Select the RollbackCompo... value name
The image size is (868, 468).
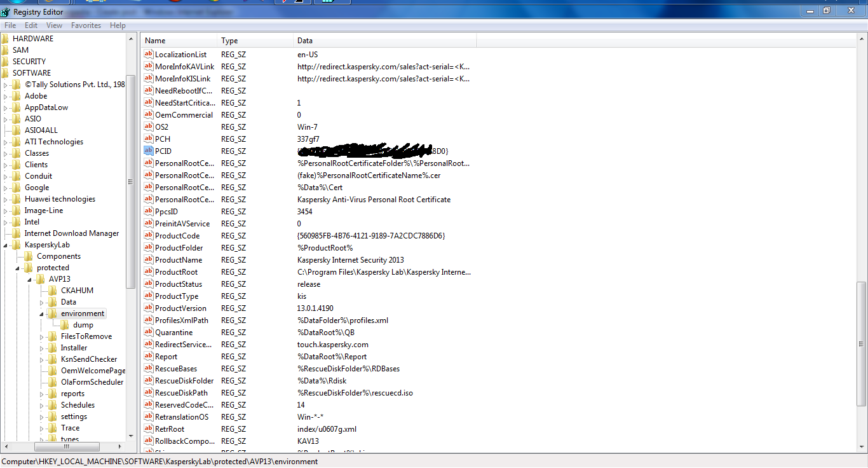point(184,441)
